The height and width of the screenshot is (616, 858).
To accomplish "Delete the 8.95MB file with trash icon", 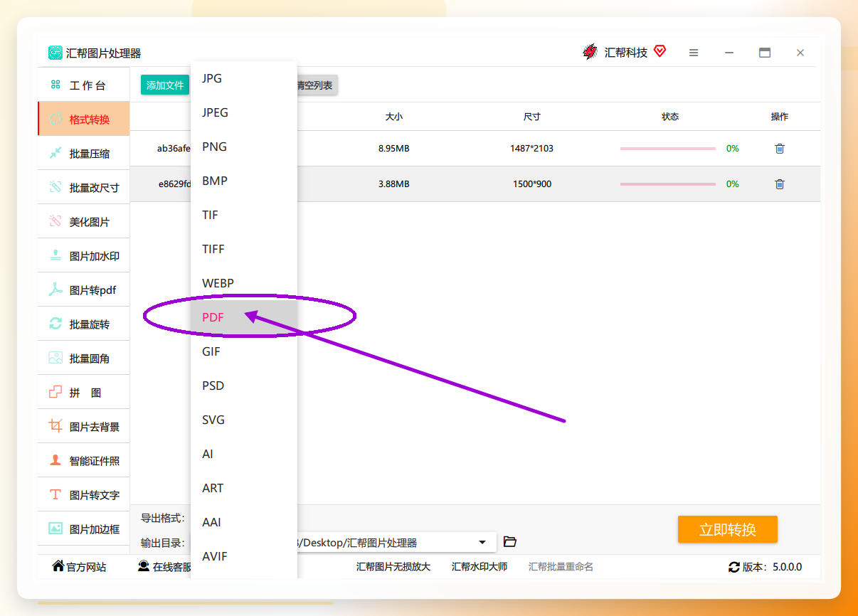I will pyautogui.click(x=780, y=149).
